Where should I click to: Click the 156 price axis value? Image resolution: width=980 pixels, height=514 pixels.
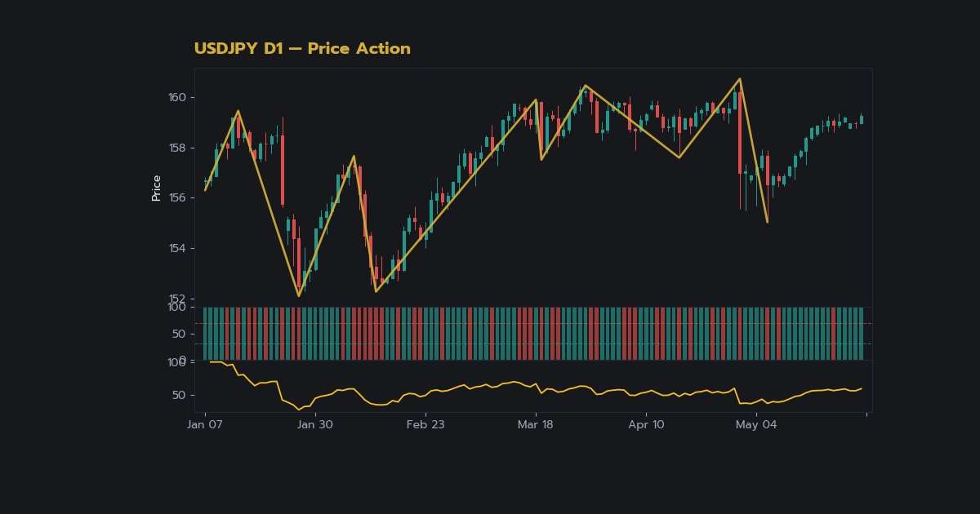coord(177,198)
